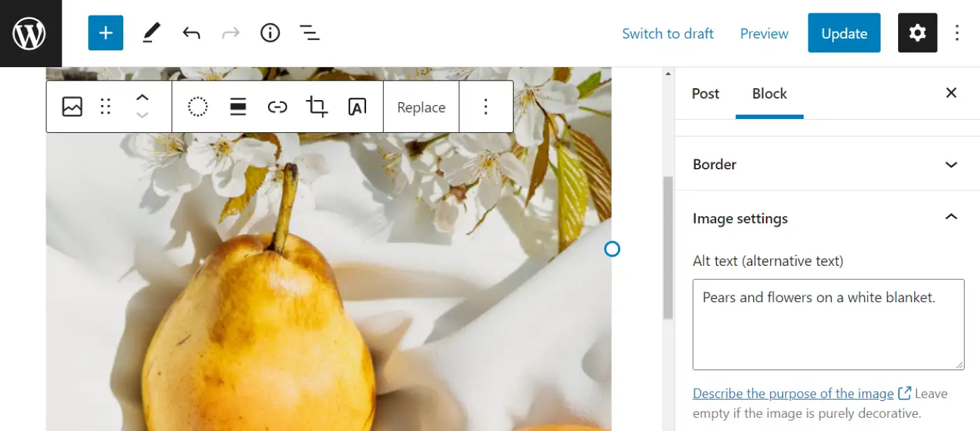Collapse the Image settings panel

[826, 218]
